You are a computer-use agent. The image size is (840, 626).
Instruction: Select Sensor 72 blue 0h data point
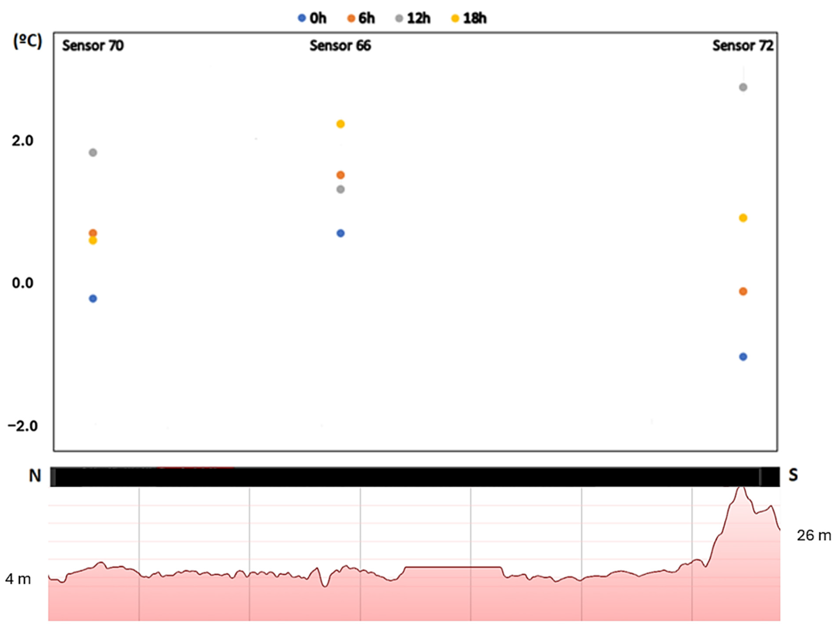click(x=743, y=357)
